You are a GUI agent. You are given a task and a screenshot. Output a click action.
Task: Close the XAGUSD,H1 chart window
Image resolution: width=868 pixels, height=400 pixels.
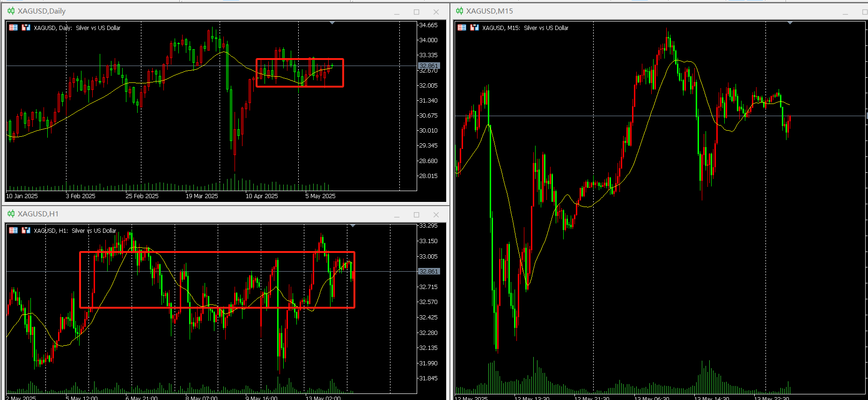(x=436, y=215)
